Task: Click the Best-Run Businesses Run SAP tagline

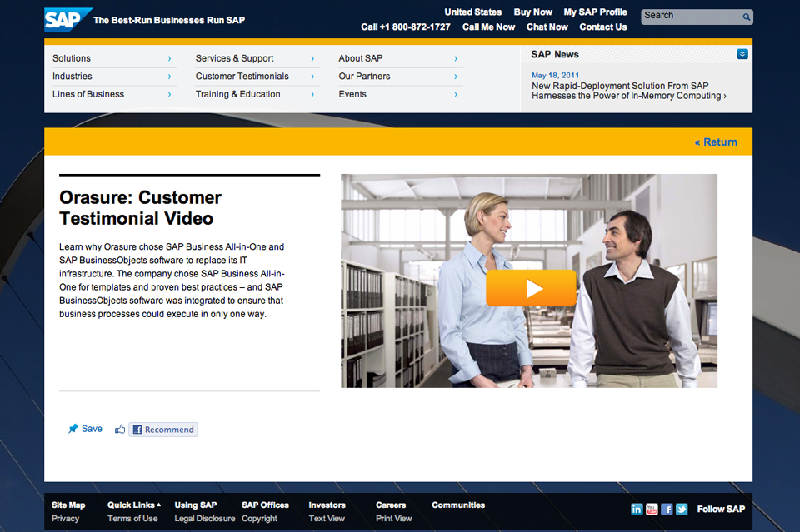Action: [169, 20]
